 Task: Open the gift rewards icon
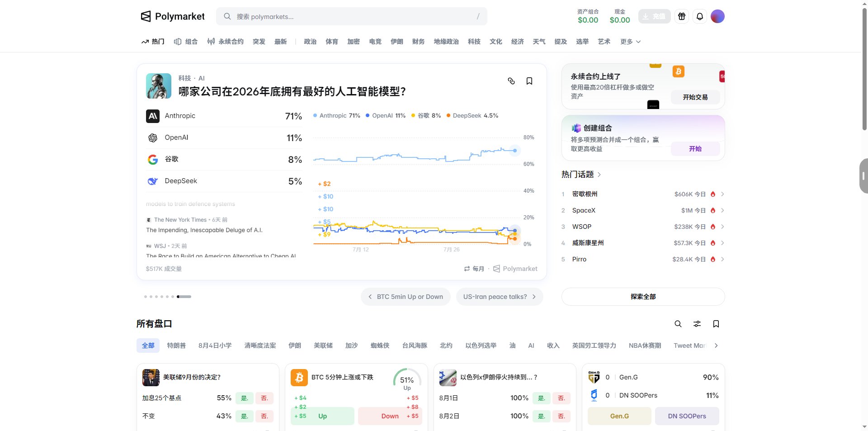click(682, 16)
